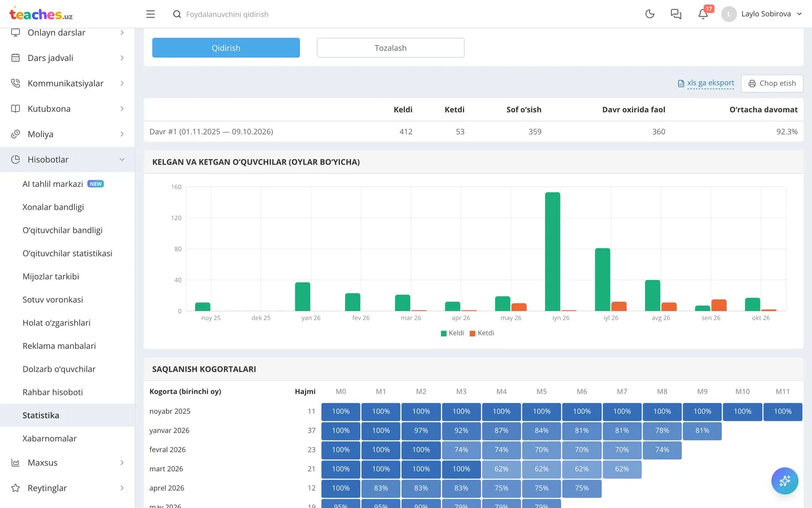Toggle sidebar hamburger menu

pyautogui.click(x=150, y=14)
